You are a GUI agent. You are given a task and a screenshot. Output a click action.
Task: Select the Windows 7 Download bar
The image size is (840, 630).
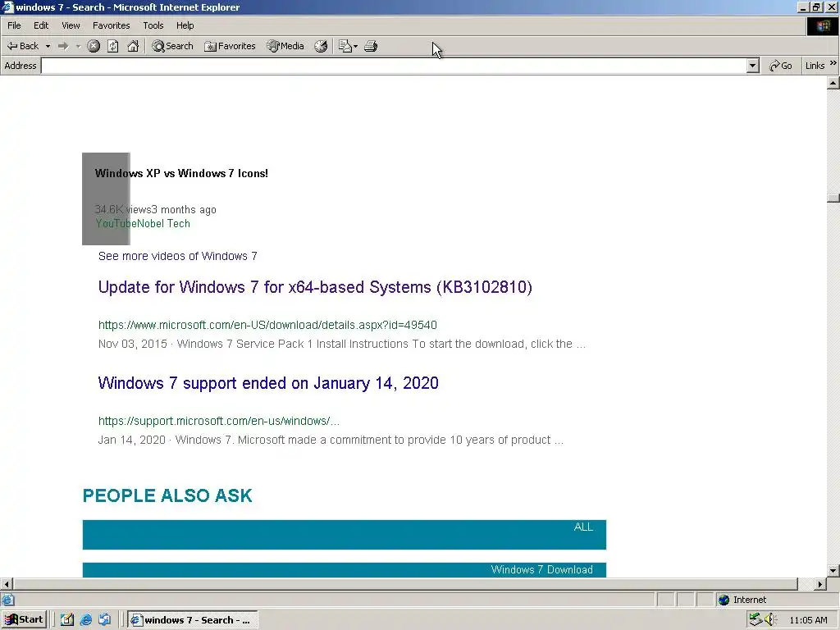click(345, 570)
